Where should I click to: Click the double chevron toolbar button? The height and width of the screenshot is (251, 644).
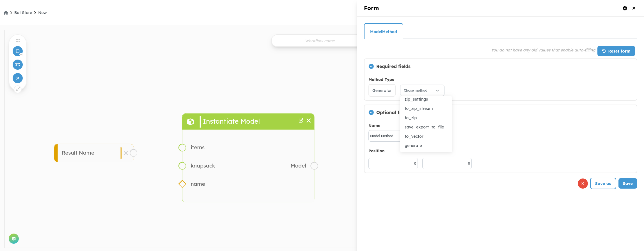tap(18, 78)
